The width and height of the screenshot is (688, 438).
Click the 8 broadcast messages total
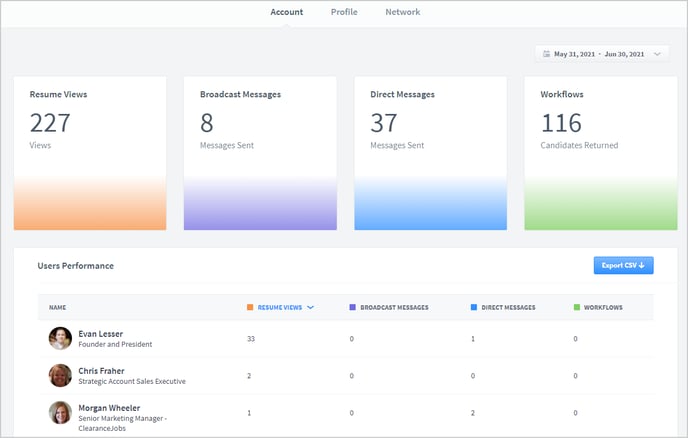207,123
